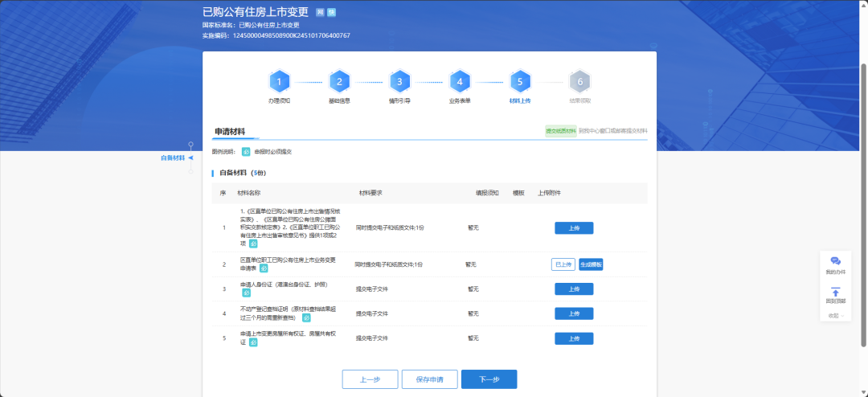The image size is (868, 397).
Task: Click step 4 业务表单 hexagon
Action: tap(460, 81)
